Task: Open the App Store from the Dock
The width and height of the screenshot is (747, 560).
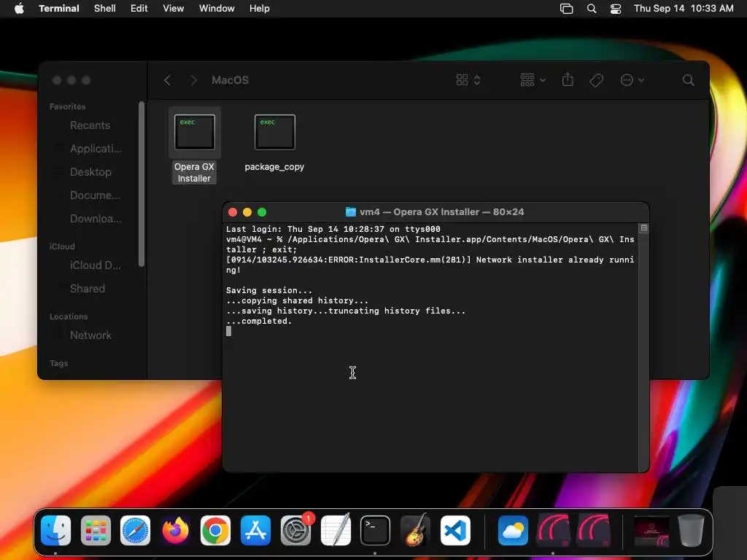Action: [255, 530]
